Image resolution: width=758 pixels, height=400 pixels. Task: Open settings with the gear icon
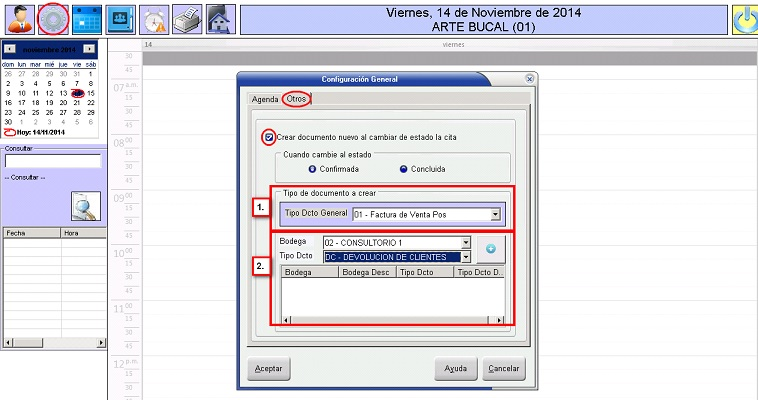pyautogui.click(x=53, y=18)
